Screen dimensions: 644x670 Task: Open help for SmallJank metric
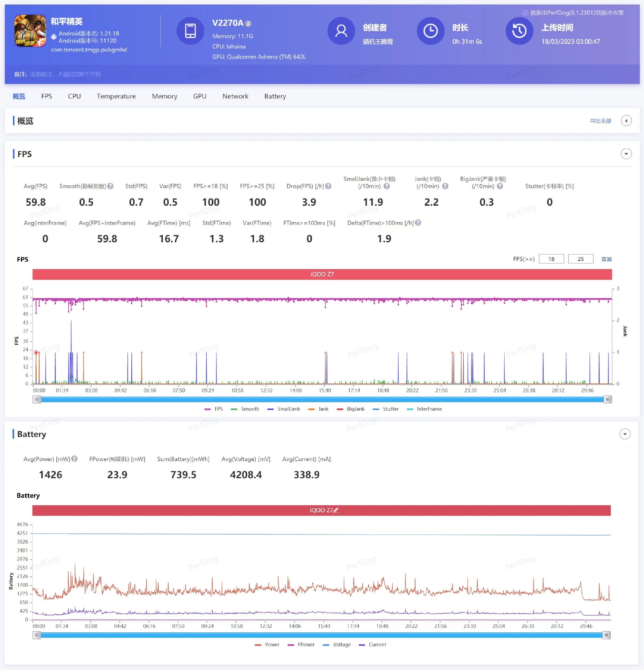click(386, 186)
